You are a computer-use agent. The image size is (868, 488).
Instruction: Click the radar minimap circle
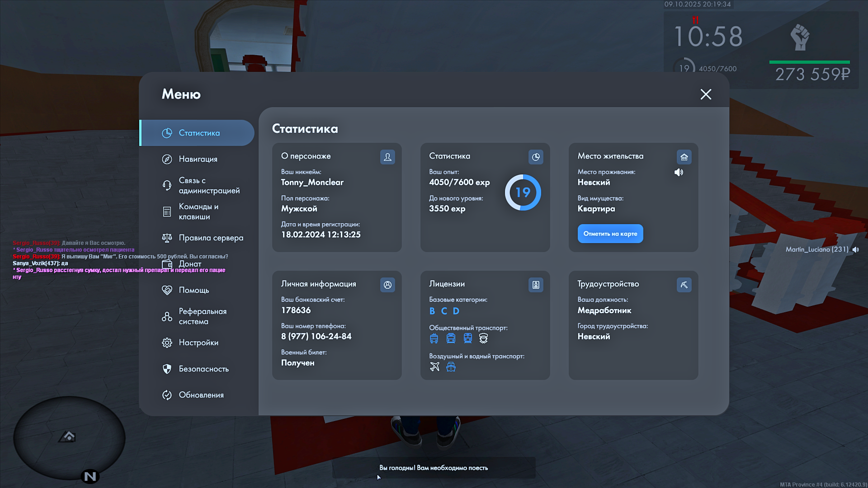pos(69,437)
